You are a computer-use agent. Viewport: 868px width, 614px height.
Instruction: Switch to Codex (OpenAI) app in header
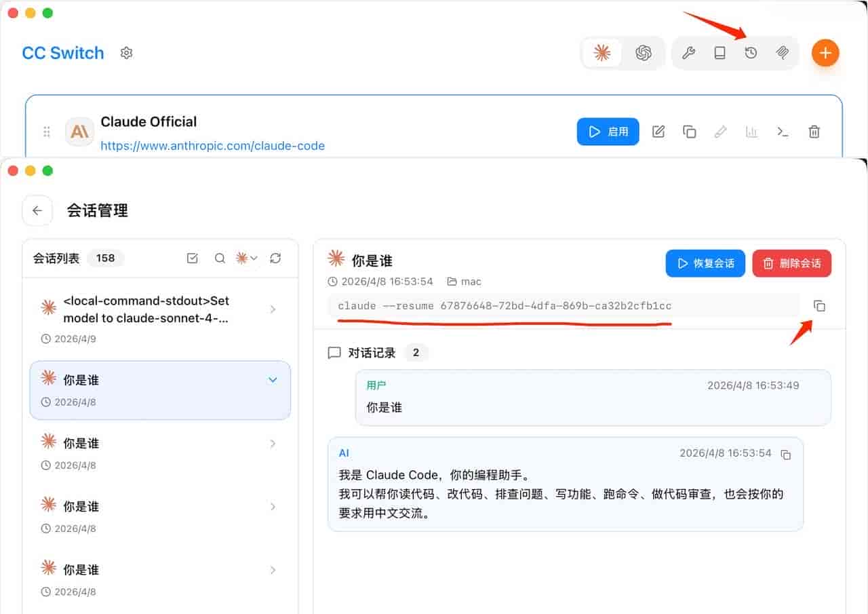coord(644,53)
